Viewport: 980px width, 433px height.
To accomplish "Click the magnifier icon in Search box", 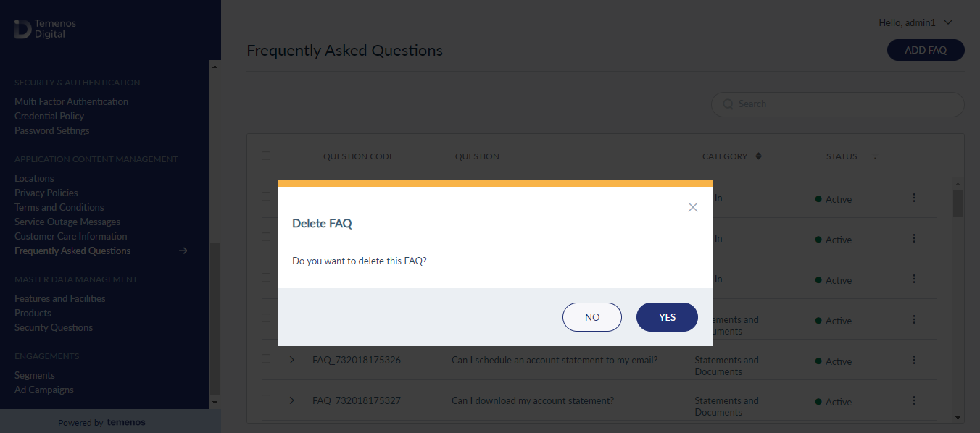I will [728, 104].
